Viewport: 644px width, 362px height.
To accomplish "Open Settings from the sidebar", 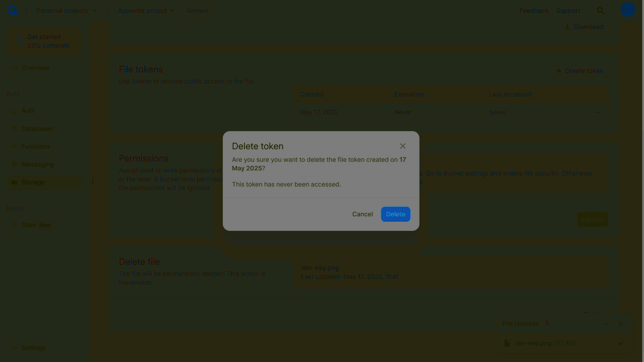I will coord(33,347).
